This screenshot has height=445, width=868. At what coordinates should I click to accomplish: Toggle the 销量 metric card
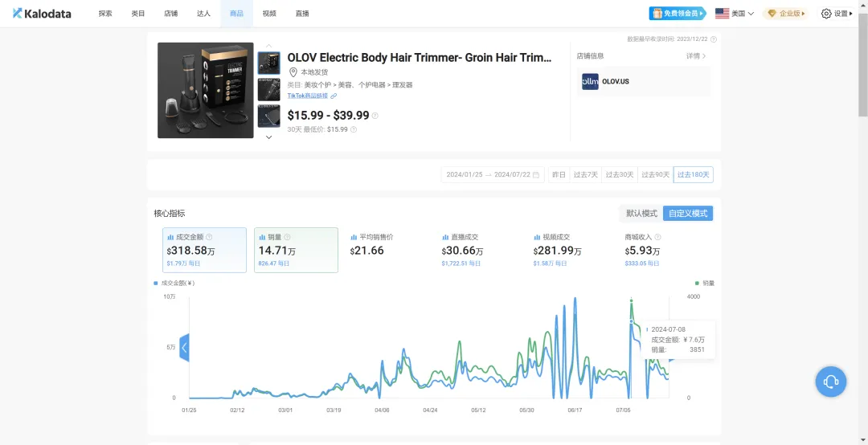(296, 250)
